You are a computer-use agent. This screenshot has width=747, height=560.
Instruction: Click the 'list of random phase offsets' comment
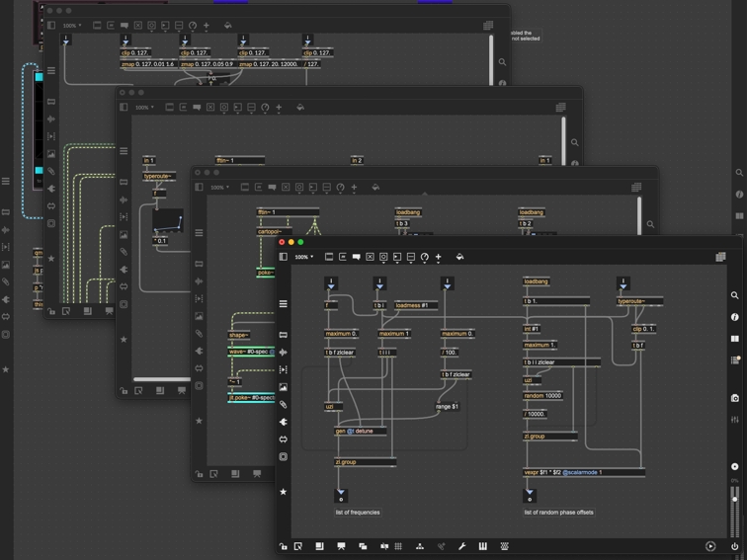[559, 513]
